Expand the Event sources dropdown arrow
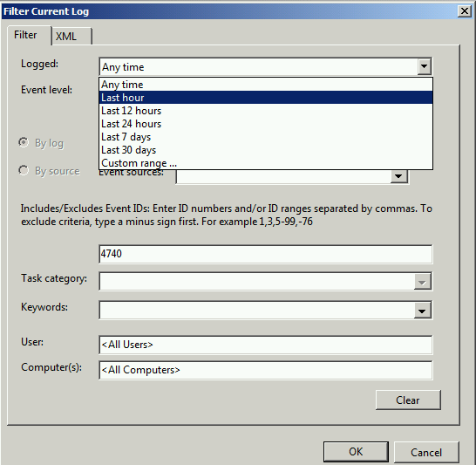The height and width of the screenshot is (465, 476). click(398, 176)
